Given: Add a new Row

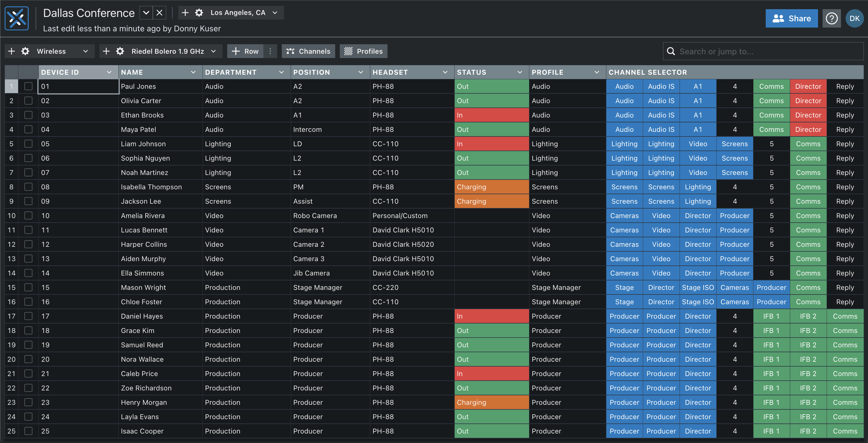Looking at the screenshot, I should click(245, 51).
